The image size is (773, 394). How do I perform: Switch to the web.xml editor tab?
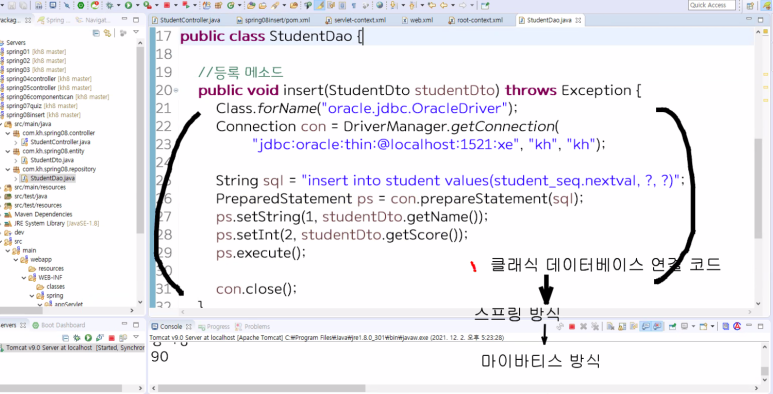click(x=419, y=20)
